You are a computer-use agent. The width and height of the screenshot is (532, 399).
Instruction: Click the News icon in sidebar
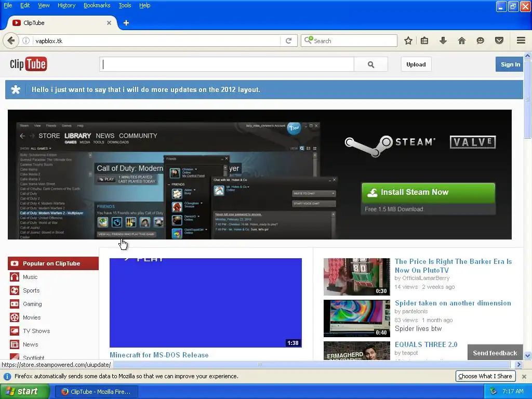click(14, 344)
